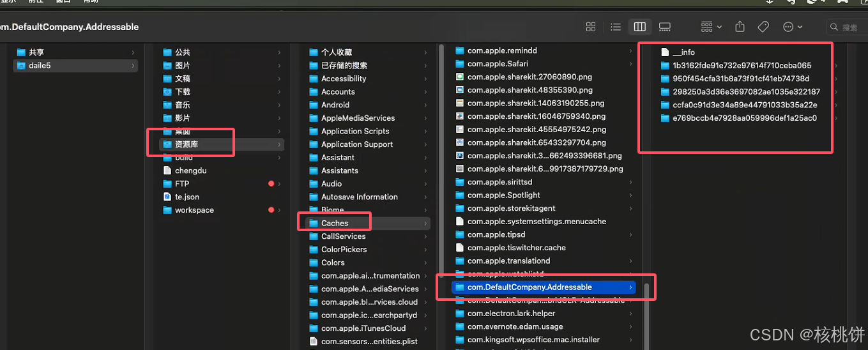The width and height of the screenshot is (868, 350).
Task: Select com.apple.tiswitcher.cache file
Action: click(x=544, y=248)
